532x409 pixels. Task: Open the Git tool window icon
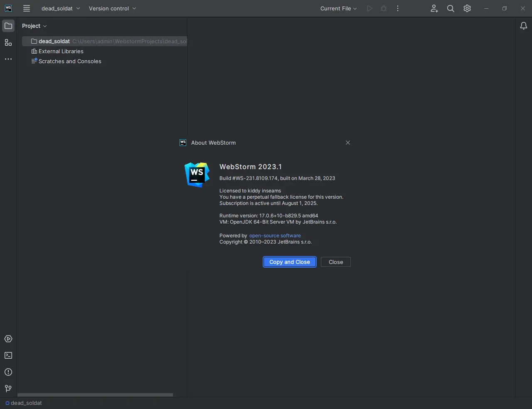click(x=8, y=389)
